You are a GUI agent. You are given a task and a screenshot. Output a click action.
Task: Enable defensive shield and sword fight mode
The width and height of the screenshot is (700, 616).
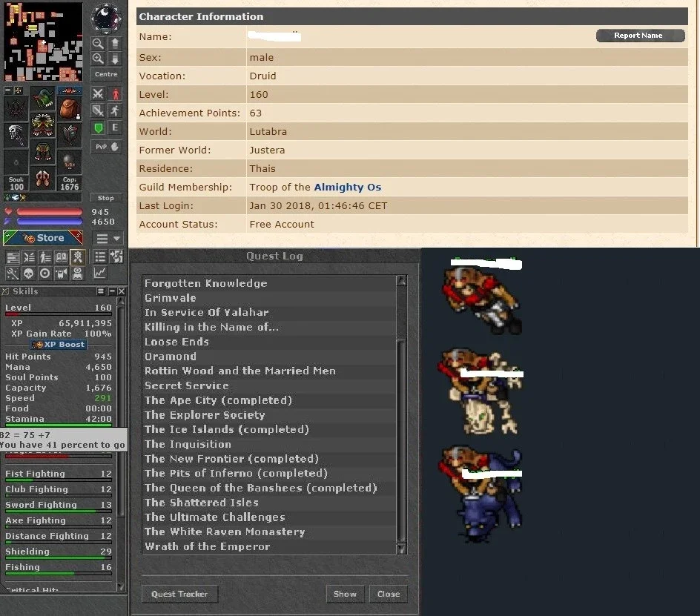[x=98, y=110]
